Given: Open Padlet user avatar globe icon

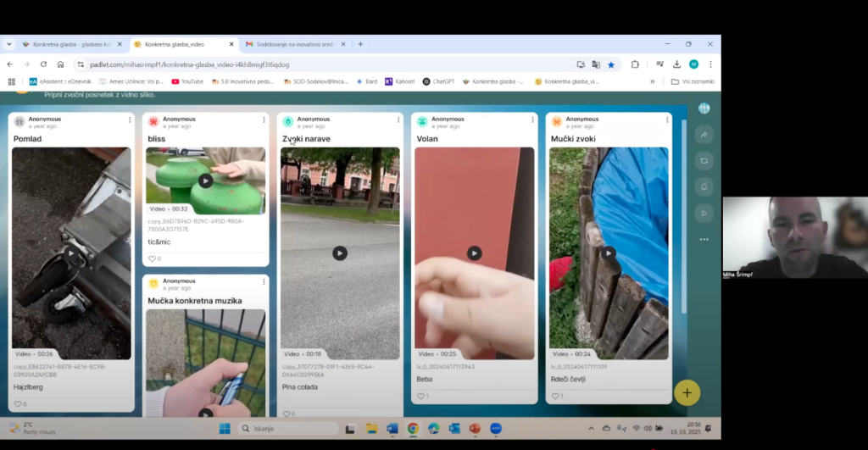Looking at the screenshot, I should [x=704, y=108].
